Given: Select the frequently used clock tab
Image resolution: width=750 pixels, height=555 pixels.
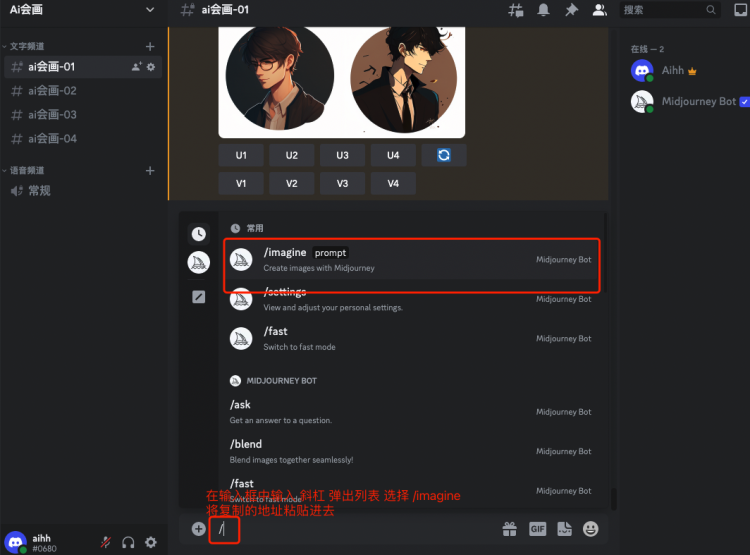Looking at the screenshot, I should tap(199, 234).
